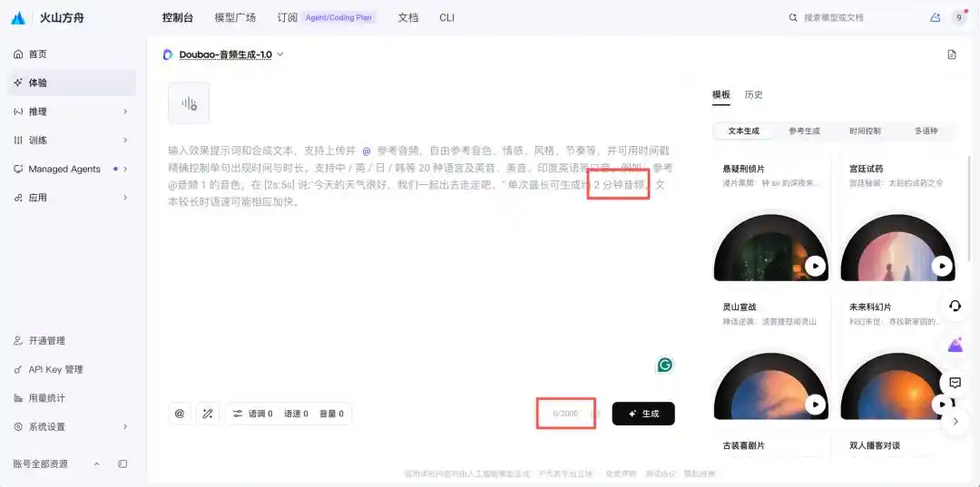Click the green Grammarly icon
Image resolution: width=980 pixels, height=487 pixels.
click(x=665, y=365)
